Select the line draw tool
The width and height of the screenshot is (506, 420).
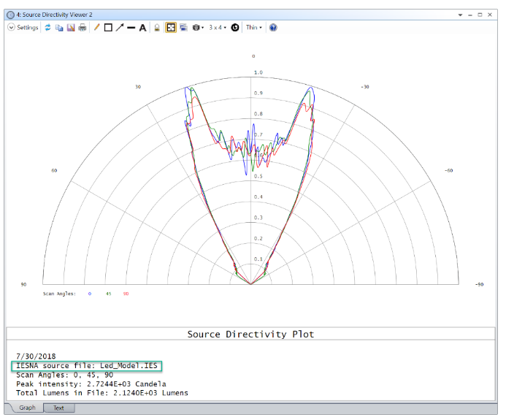pyautogui.click(x=131, y=28)
